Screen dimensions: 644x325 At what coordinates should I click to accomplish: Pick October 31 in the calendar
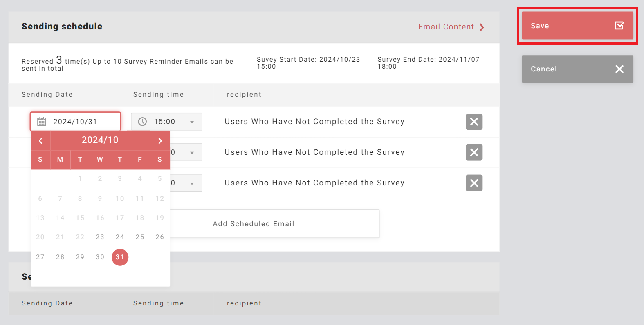120,257
